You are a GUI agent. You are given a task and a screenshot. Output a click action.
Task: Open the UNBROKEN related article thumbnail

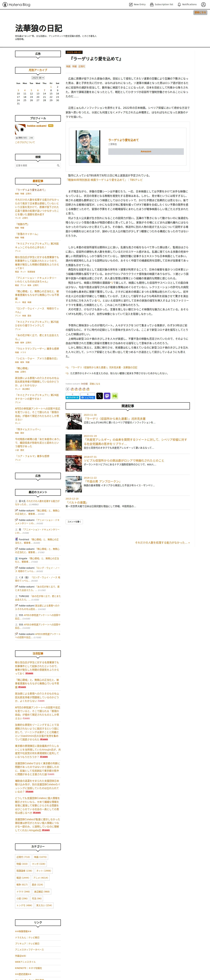pyautogui.click(x=74, y=484)
